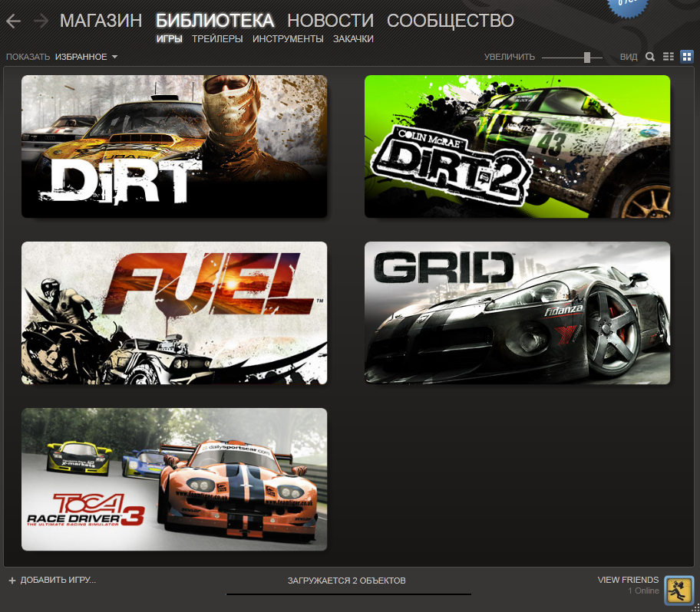Select the Colin McRae DiRT 2 tile
Image resolution: width=700 pixels, height=612 pixels.
click(517, 146)
